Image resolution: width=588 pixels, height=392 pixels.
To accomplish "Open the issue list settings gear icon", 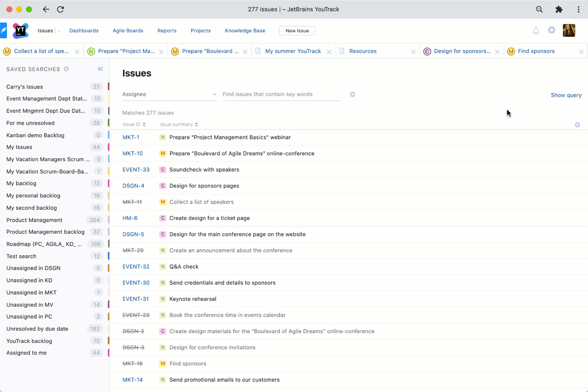I will [577, 124].
